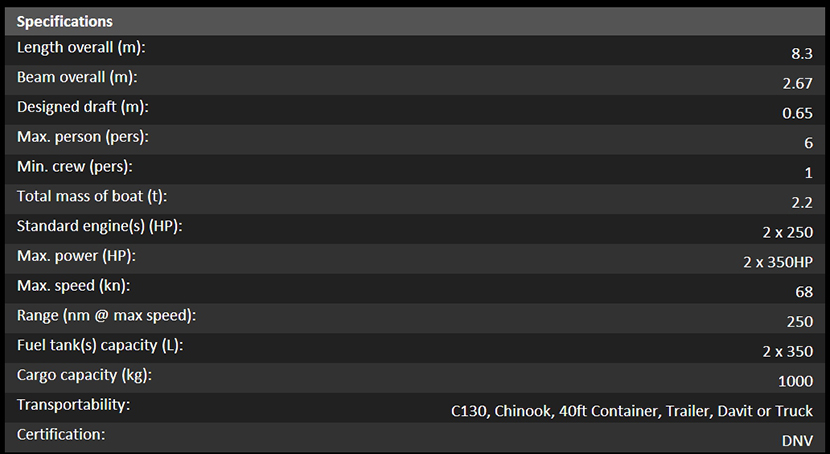
Task: Click the Specifications header
Action: pyautogui.click(x=65, y=21)
